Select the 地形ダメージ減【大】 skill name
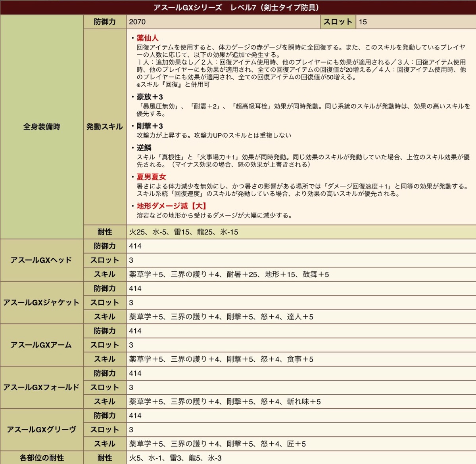The width and height of the screenshot is (476, 464). pyautogui.click(x=171, y=206)
